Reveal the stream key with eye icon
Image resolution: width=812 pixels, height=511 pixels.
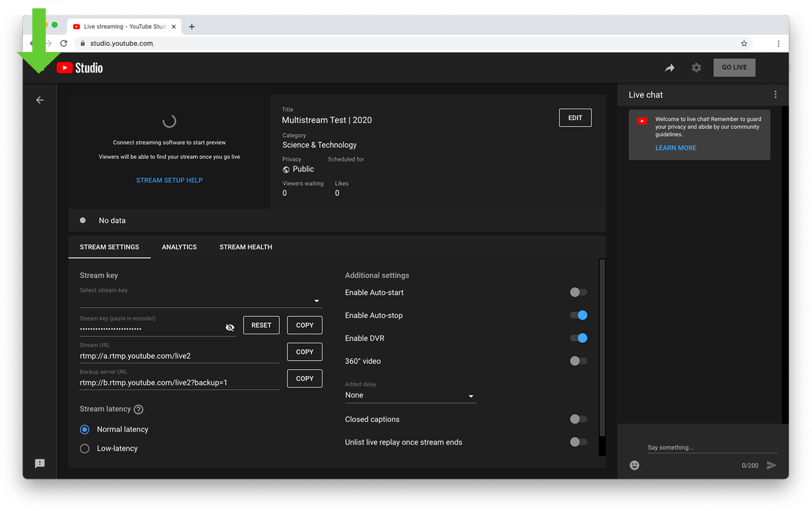[230, 328]
